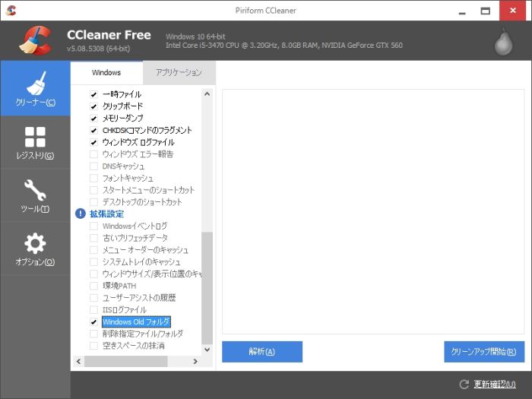This screenshot has height=399, width=532.
Task: Click the CCleaner logo in the header
Action: click(35, 42)
